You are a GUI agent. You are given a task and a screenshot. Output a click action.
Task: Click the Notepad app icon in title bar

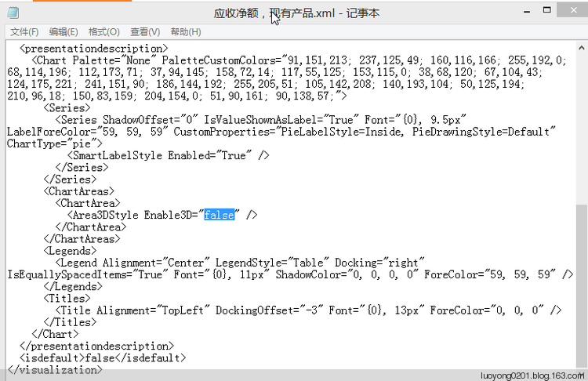(x=13, y=13)
